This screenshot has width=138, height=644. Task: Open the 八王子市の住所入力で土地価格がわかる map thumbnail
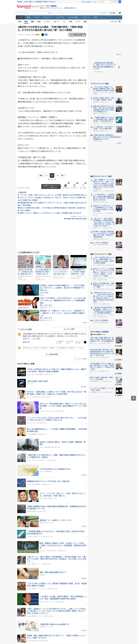point(28,470)
